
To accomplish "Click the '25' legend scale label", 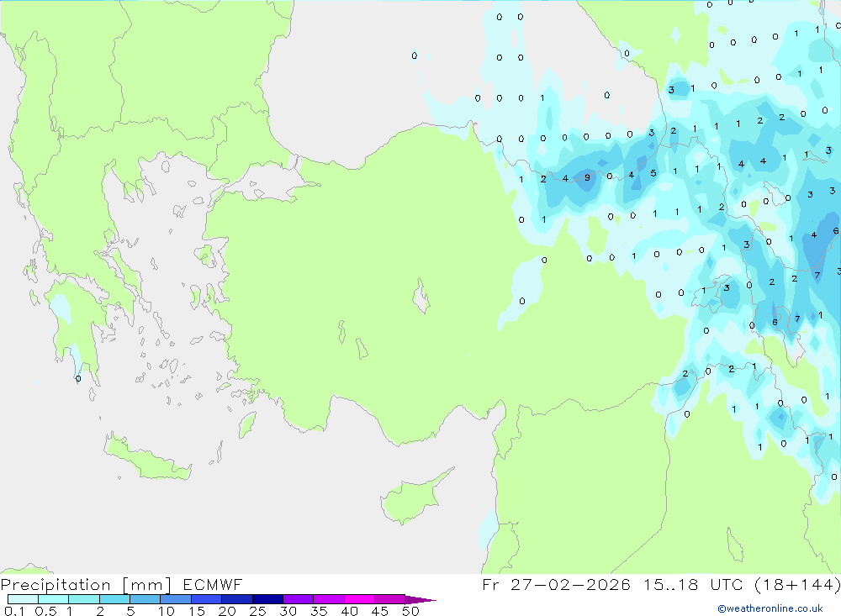I will coord(257,611).
